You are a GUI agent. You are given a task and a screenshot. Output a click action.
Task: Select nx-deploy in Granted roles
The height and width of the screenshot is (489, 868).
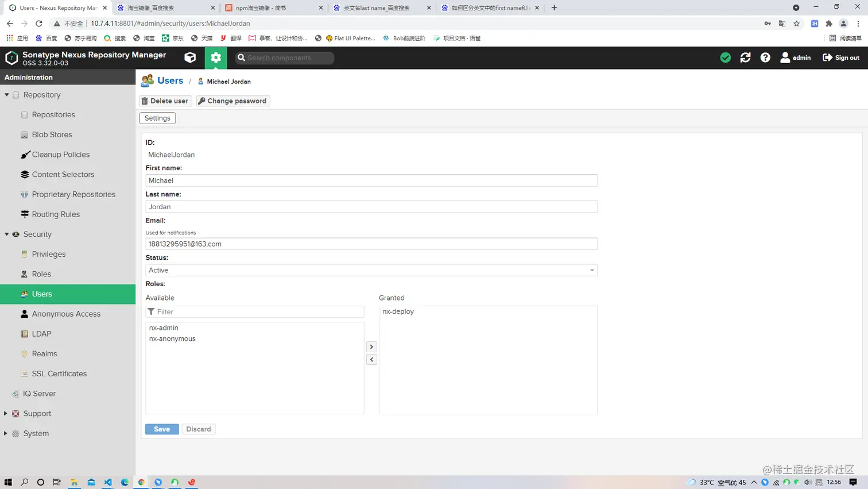pyautogui.click(x=398, y=311)
